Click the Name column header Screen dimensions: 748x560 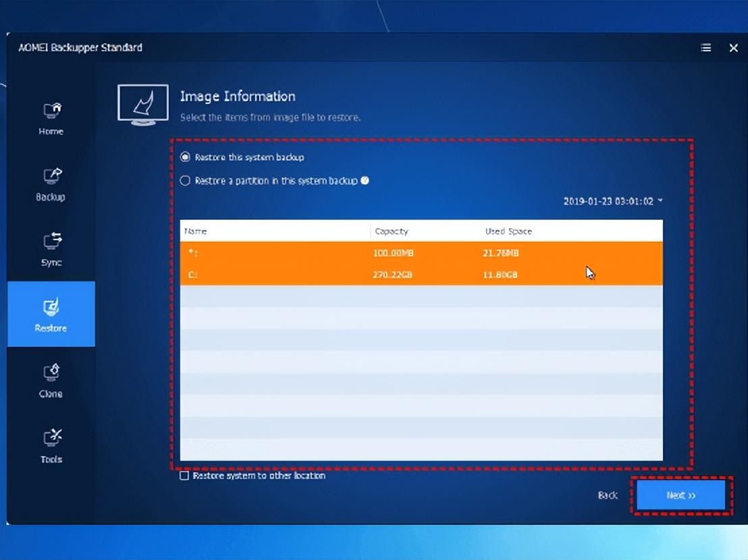tap(196, 231)
